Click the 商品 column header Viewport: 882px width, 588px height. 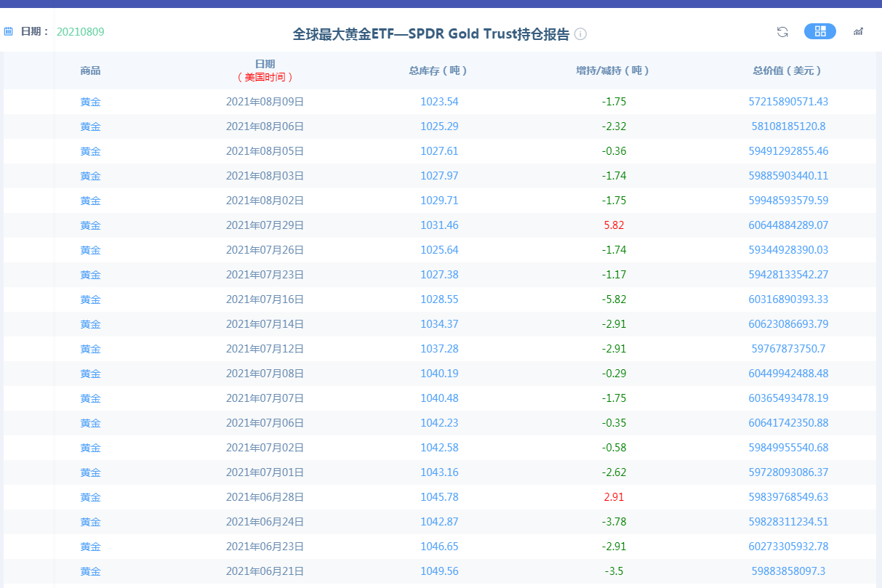click(91, 71)
